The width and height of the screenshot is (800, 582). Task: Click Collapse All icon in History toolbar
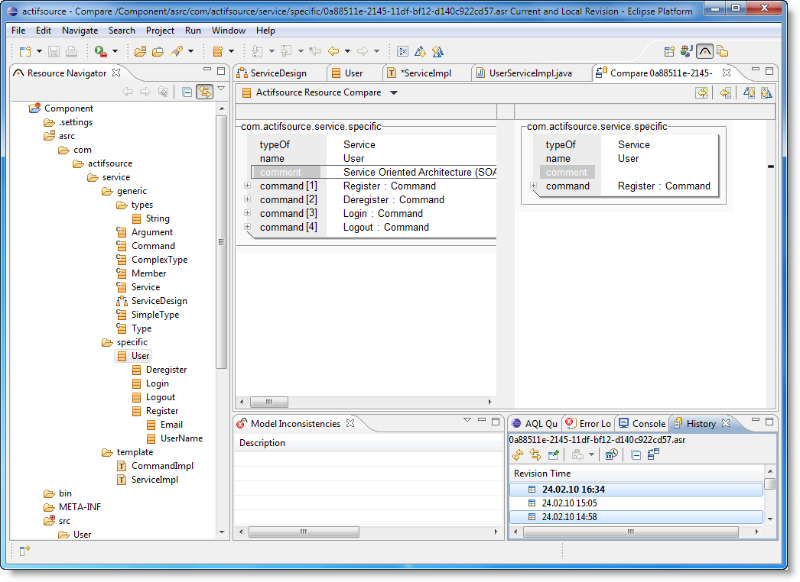coord(636,454)
